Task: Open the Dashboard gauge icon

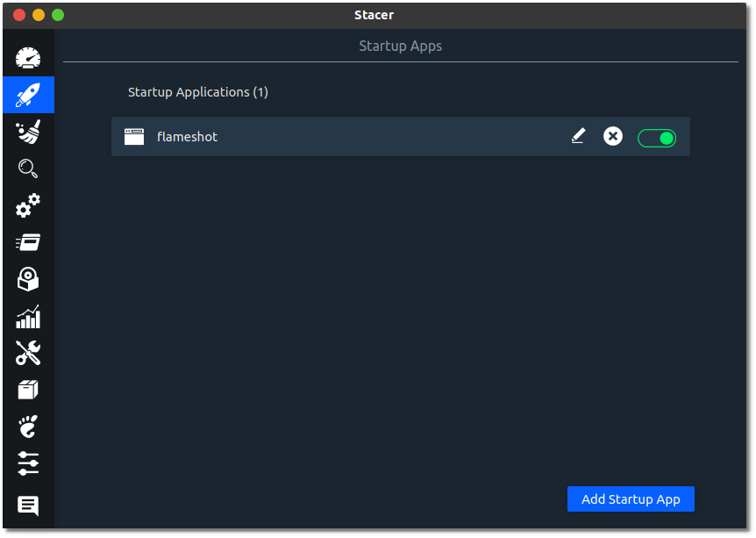Action: point(27,57)
